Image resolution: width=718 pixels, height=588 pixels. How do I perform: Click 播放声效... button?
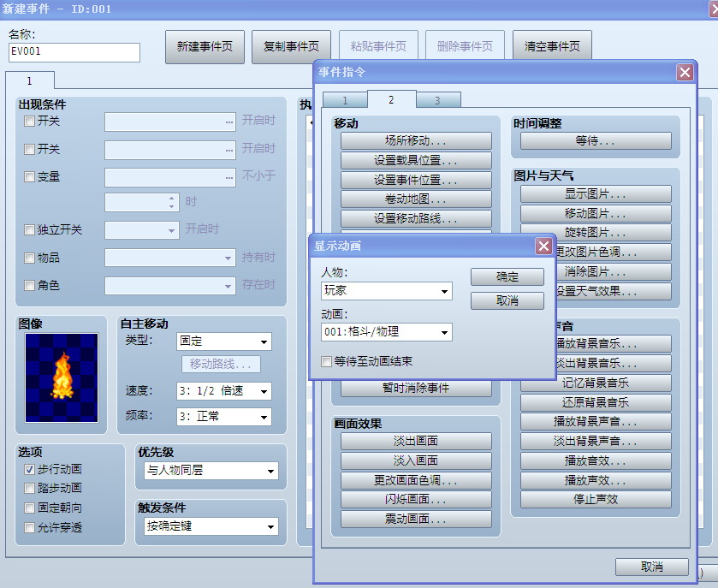[x=596, y=480]
